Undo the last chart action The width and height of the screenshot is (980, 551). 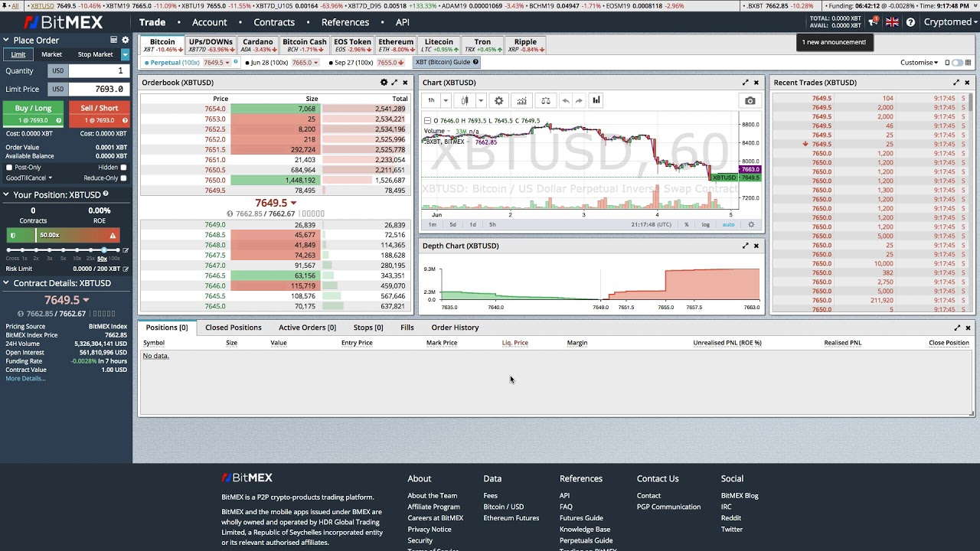click(x=566, y=100)
